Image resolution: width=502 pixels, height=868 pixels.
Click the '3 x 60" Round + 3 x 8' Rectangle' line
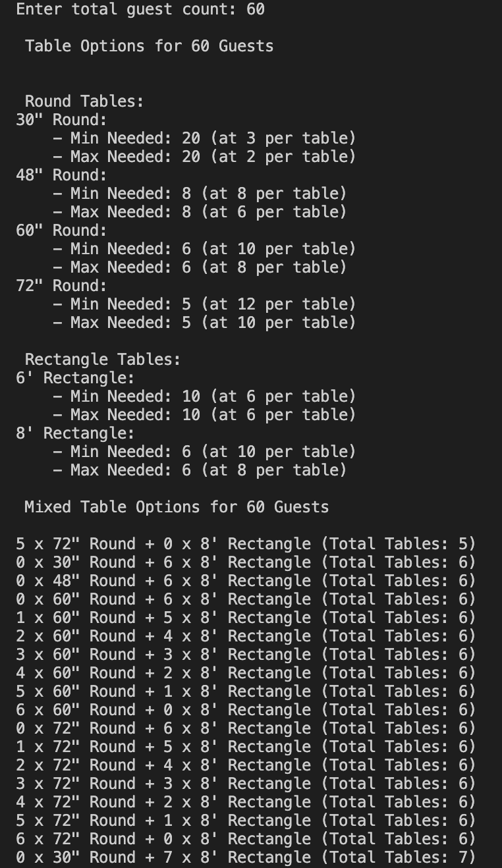246,655
